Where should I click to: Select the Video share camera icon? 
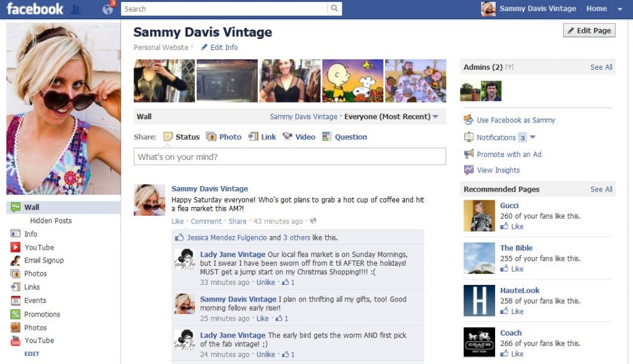[x=287, y=137]
